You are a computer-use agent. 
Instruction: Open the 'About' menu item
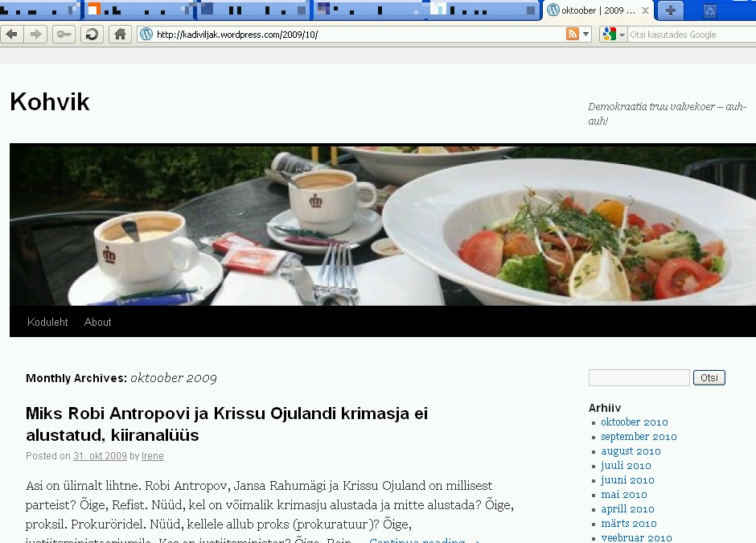(97, 322)
